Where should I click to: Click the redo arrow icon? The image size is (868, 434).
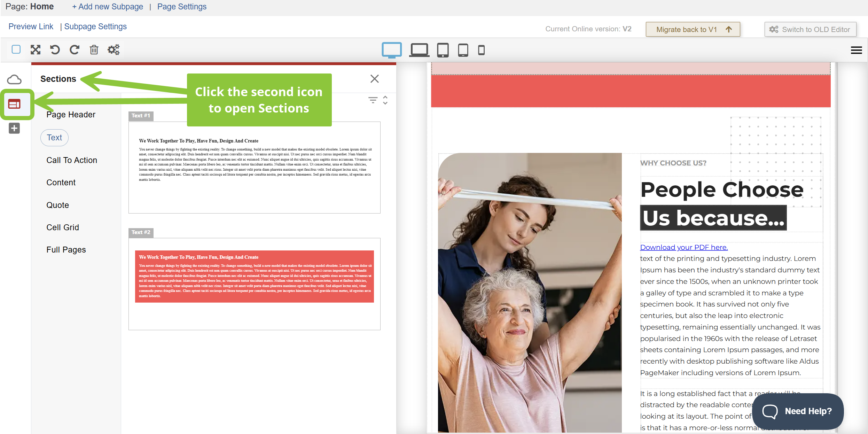[x=74, y=50]
